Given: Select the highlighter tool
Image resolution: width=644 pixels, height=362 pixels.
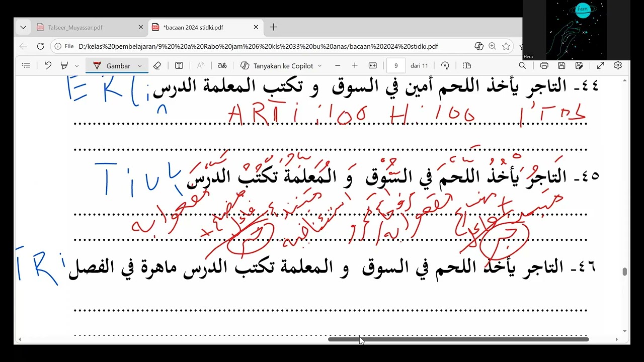Looking at the screenshot, I should click(x=64, y=65).
